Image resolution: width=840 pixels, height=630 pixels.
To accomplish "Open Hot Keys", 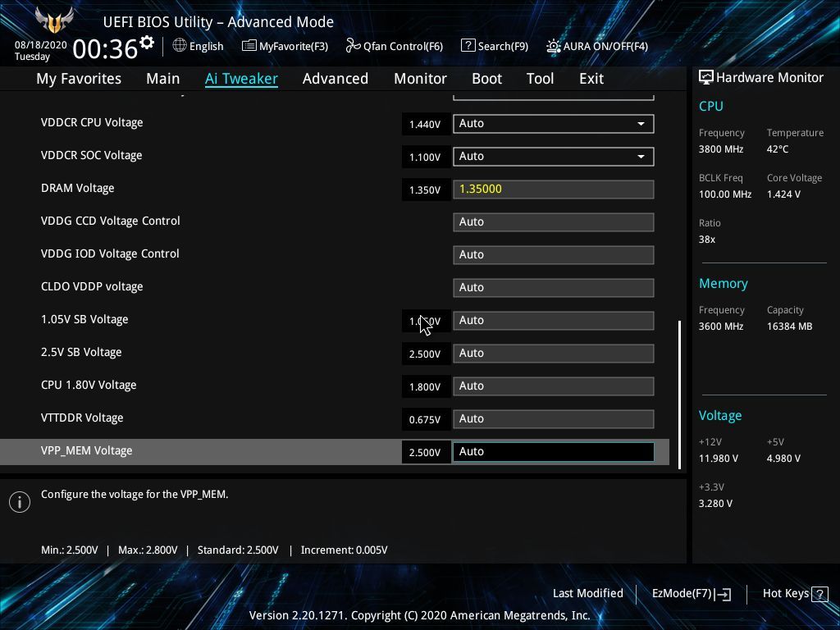I will coord(786,594).
